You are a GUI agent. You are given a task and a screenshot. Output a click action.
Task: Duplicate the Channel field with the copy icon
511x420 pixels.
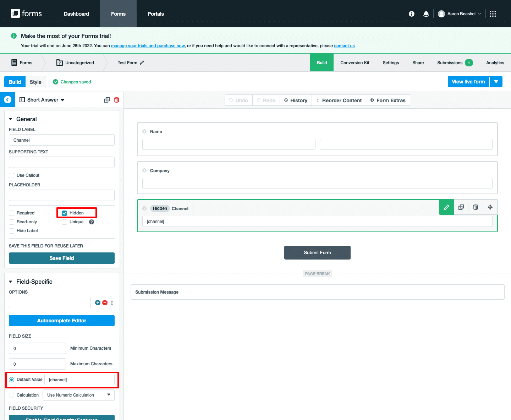(x=461, y=207)
